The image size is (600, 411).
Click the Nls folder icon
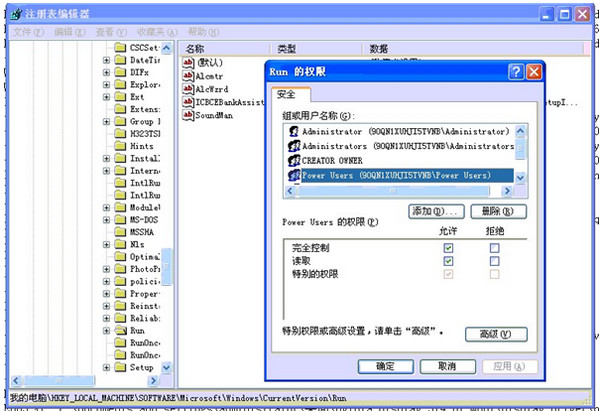click(121, 244)
